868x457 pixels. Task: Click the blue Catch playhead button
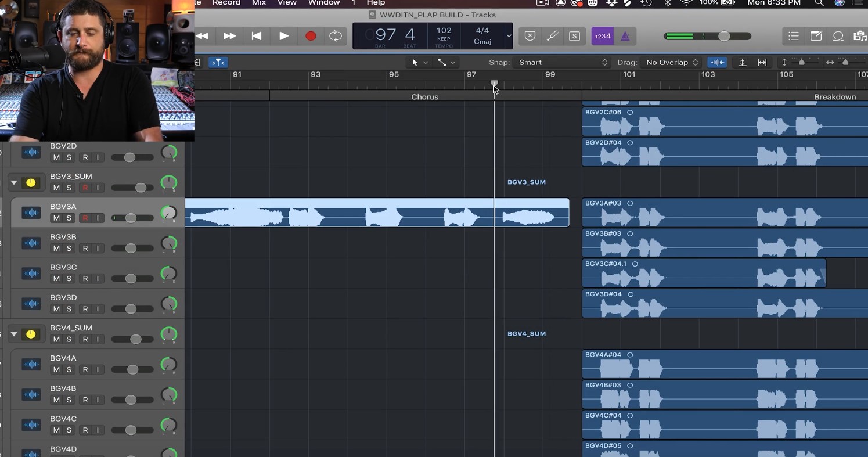coord(218,62)
